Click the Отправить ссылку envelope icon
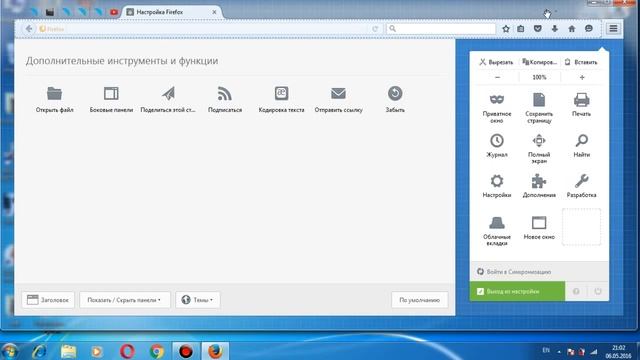640x360 pixels. [x=338, y=93]
